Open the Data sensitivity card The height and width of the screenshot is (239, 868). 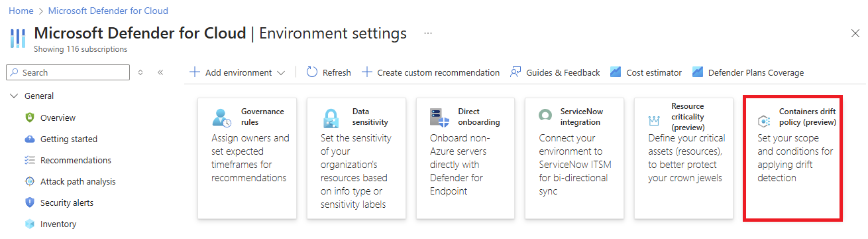[356, 158]
